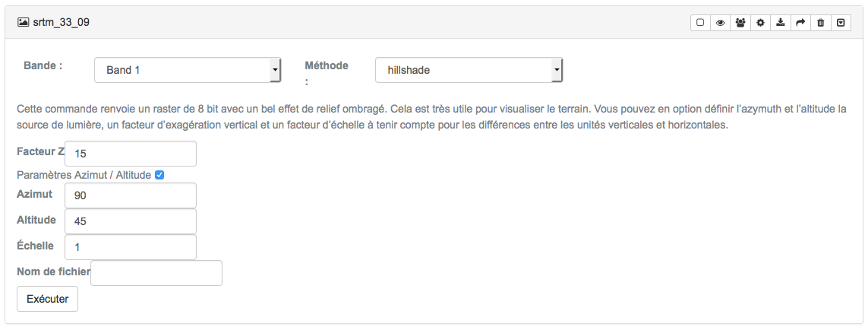Click the download icon in the toolbar
This screenshot has height=327, width=868.
[x=780, y=23]
